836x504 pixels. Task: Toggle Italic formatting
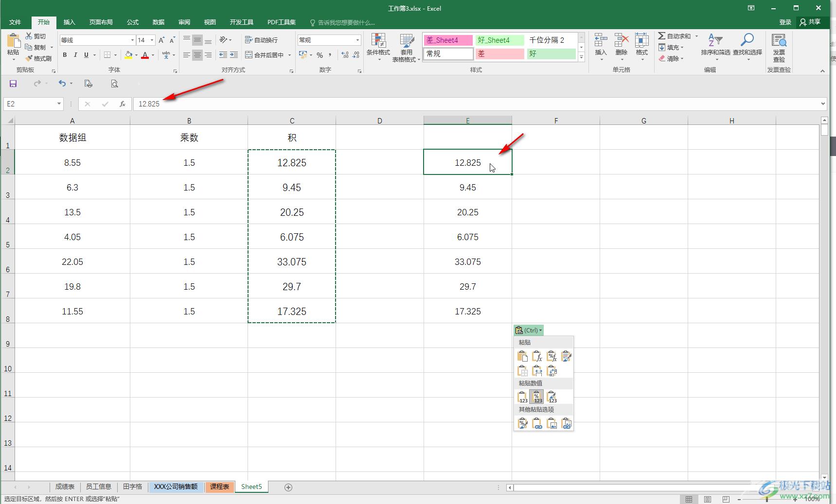[x=75, y=55]
